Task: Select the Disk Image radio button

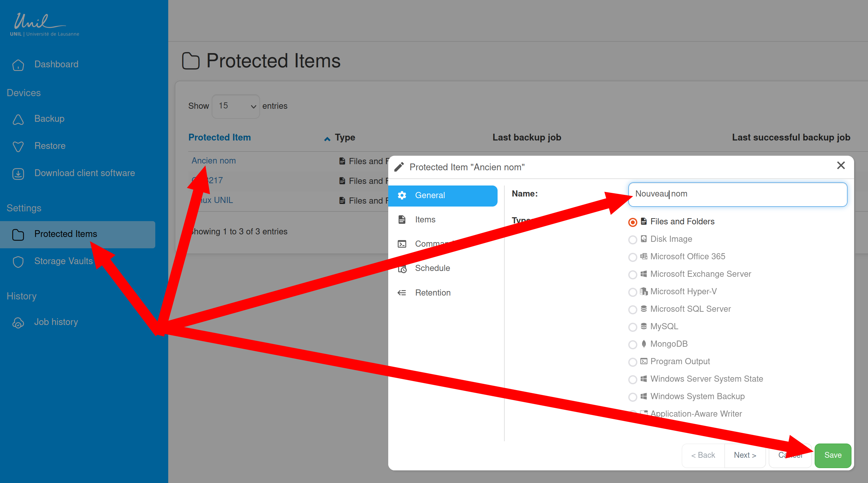Action: point(632,240)
